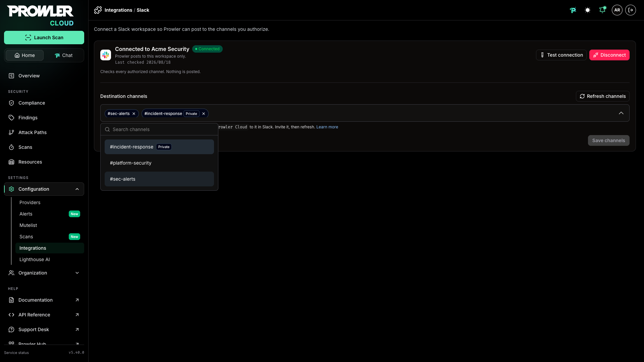Open the Scans page under Security
Screen dimensions: 644x362
(x=44, y=147)
